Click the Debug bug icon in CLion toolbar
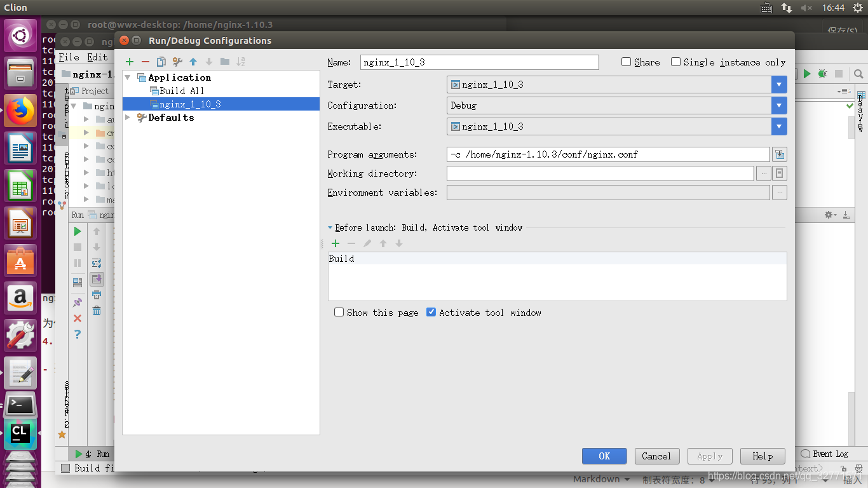 (822, 74)
